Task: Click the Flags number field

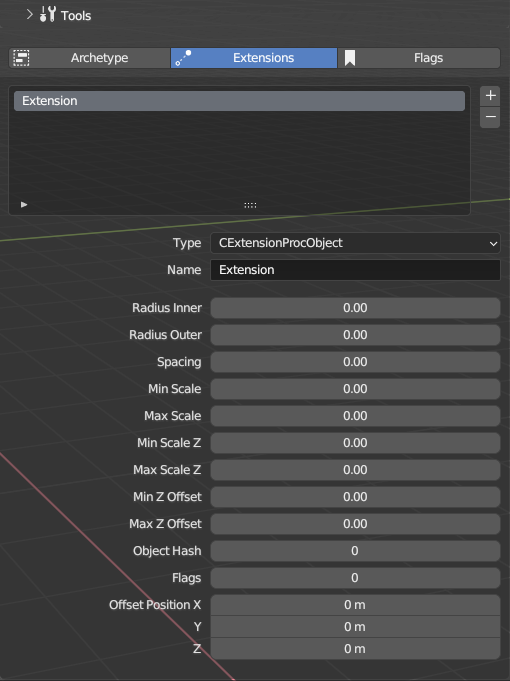Action: [355, 578]
